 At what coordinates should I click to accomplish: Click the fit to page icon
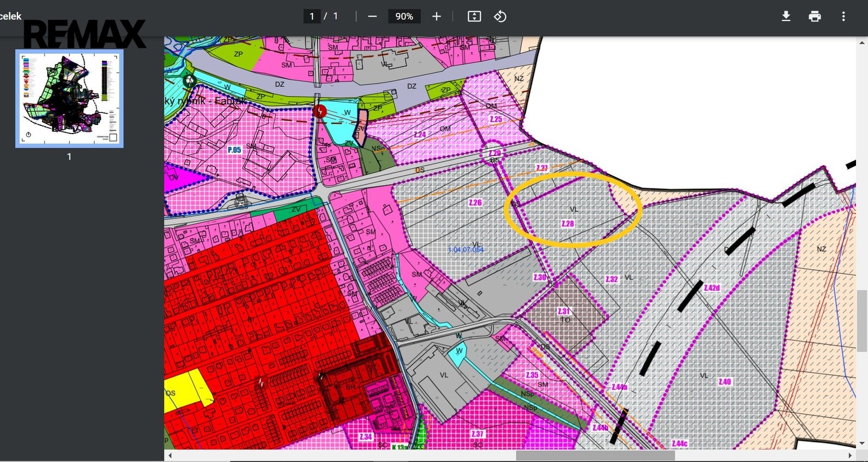tap(474, 16)
